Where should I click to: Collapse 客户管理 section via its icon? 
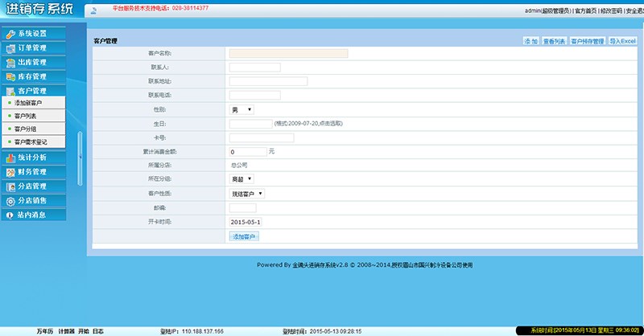10,91
